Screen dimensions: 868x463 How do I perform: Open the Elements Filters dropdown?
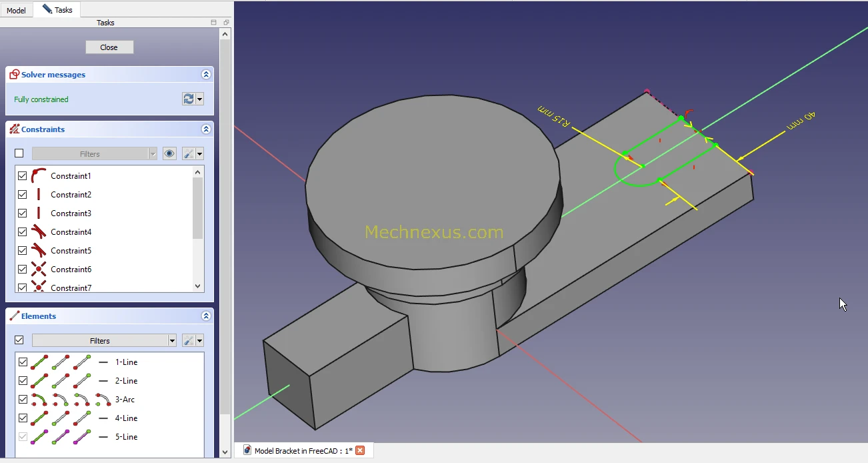point(172,340)
